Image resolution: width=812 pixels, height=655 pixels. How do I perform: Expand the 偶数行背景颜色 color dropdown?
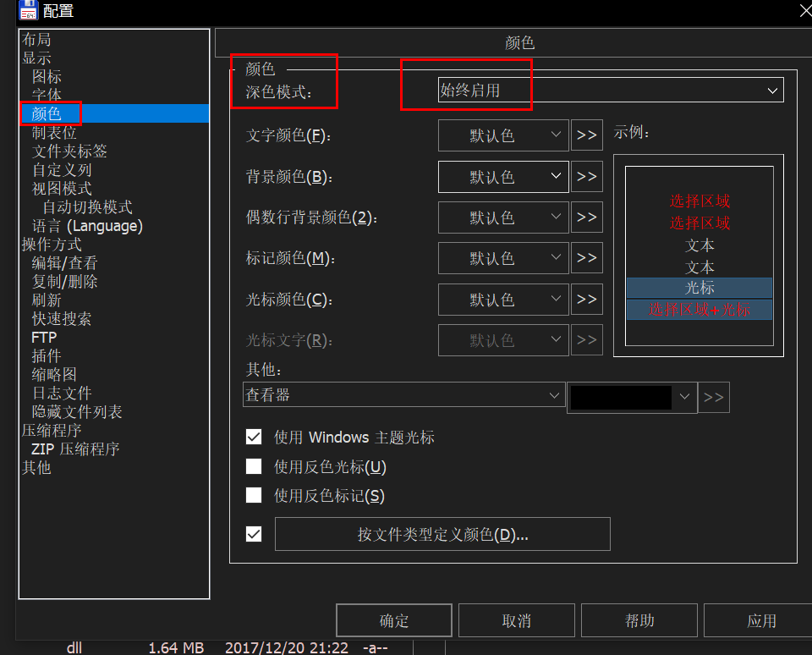pos(503,217)
